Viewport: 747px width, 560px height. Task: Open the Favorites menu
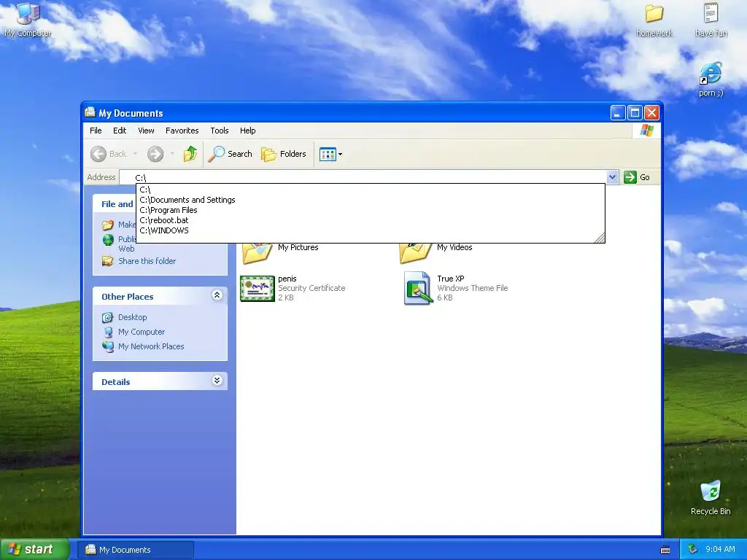[182, 131]
